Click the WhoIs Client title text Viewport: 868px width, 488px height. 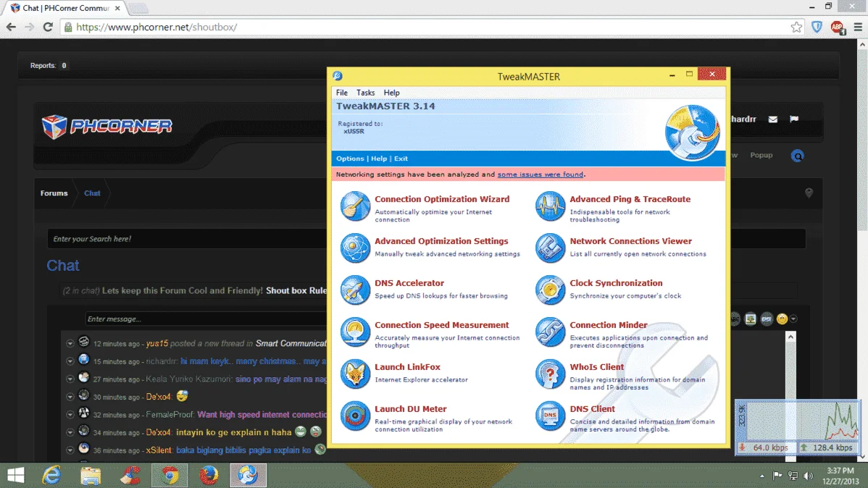coord(597,367)
